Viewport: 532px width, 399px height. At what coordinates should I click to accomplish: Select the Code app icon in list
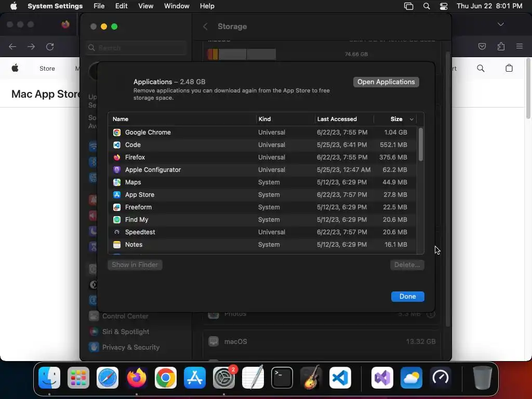point(117,145)
